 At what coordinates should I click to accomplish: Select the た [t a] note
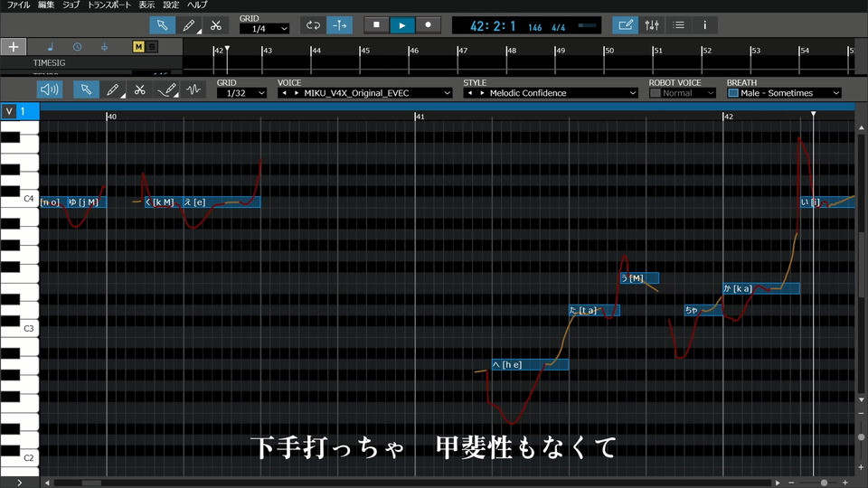pyautogui.click(x=595, y=310)
